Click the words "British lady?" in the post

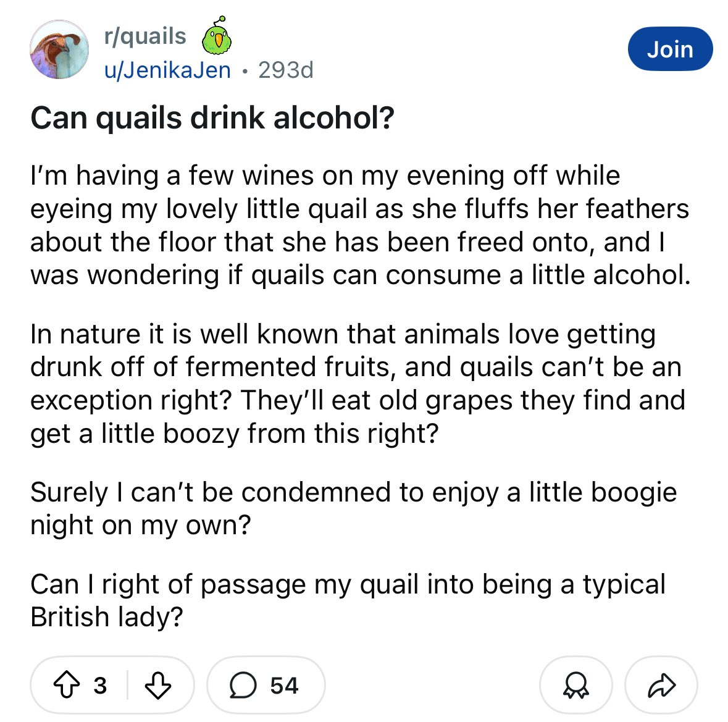pyautogui.click(x=106, y=617)
